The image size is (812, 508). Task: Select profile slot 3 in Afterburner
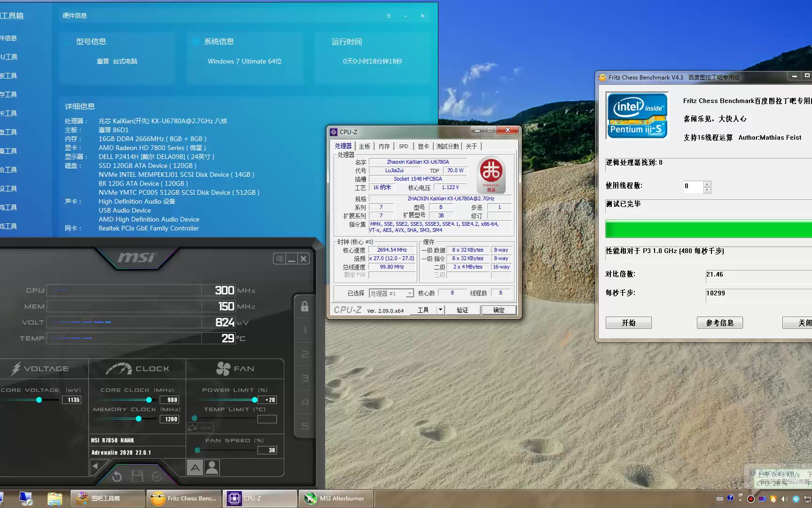pos(304,378)
